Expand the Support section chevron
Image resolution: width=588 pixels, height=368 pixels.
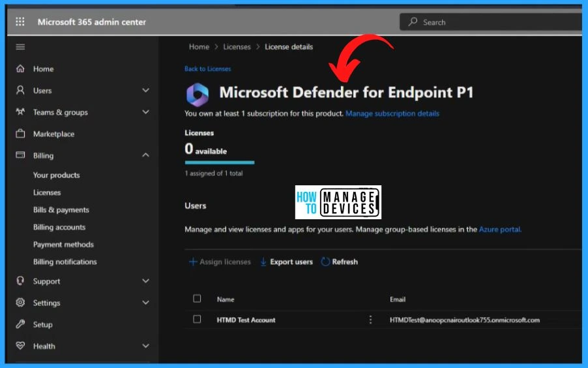145,281
